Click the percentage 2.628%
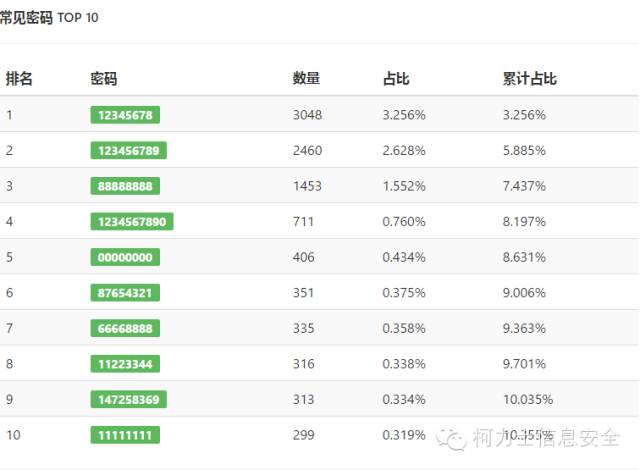640x470 pixels. coord(404,151)
